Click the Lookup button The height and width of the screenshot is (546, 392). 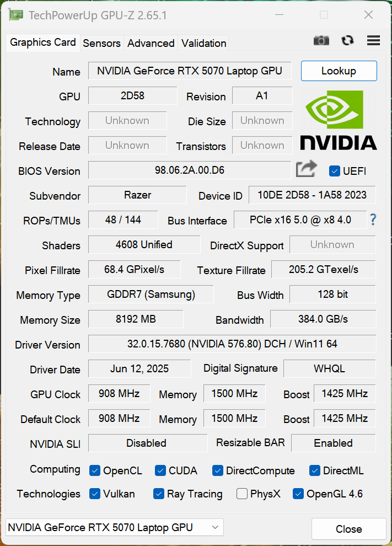point(339,71)
